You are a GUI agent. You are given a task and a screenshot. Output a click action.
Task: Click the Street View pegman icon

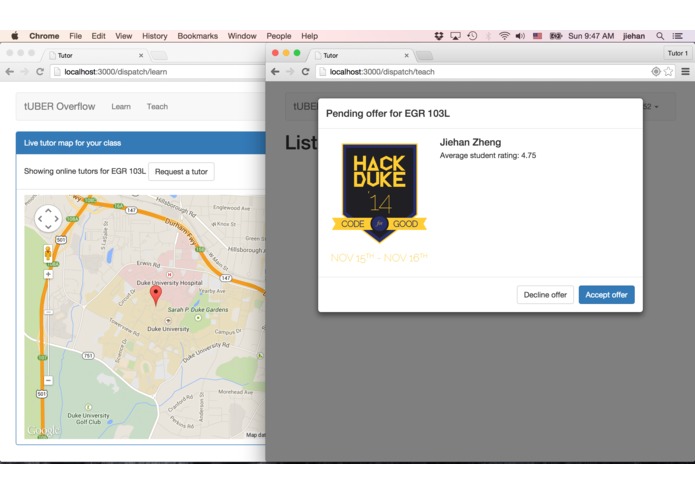pyautogui.click(x=48, y=254)
